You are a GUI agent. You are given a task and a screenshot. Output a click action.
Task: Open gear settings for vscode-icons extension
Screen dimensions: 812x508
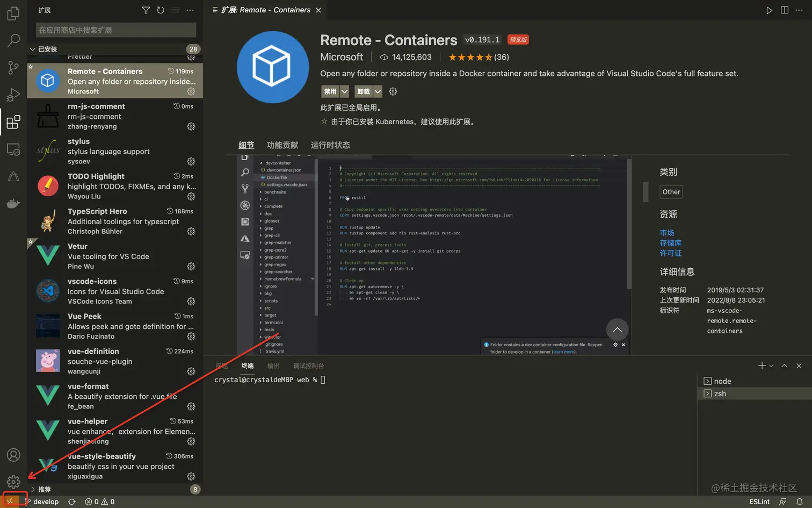coord(191,301)
